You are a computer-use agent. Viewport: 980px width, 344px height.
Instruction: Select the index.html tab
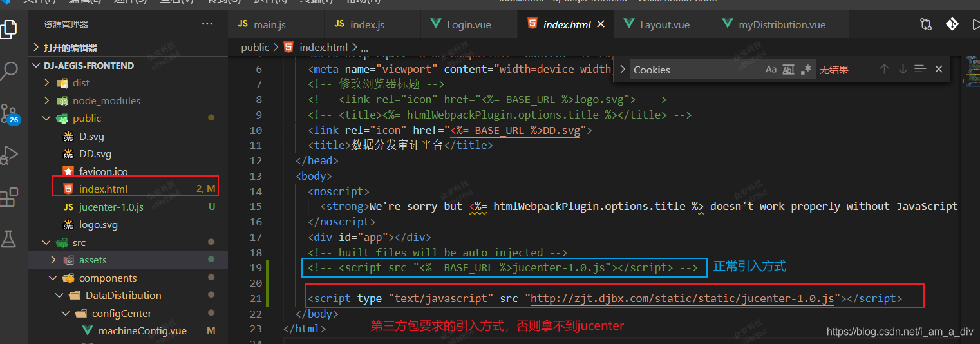click(567, 24)
